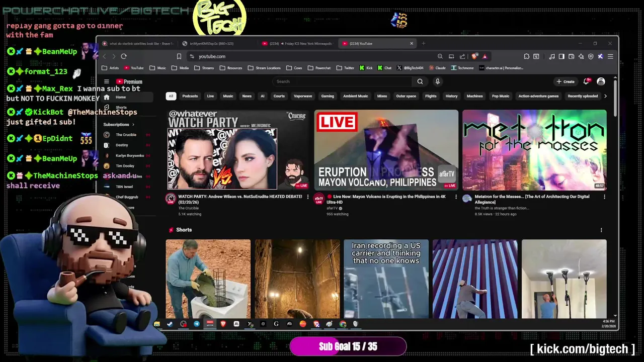Image resolution: width=644 pixels, height=362 pixels.
Task: Open the @BigTech404 X bookmark
Action: [x=410, y=68]
